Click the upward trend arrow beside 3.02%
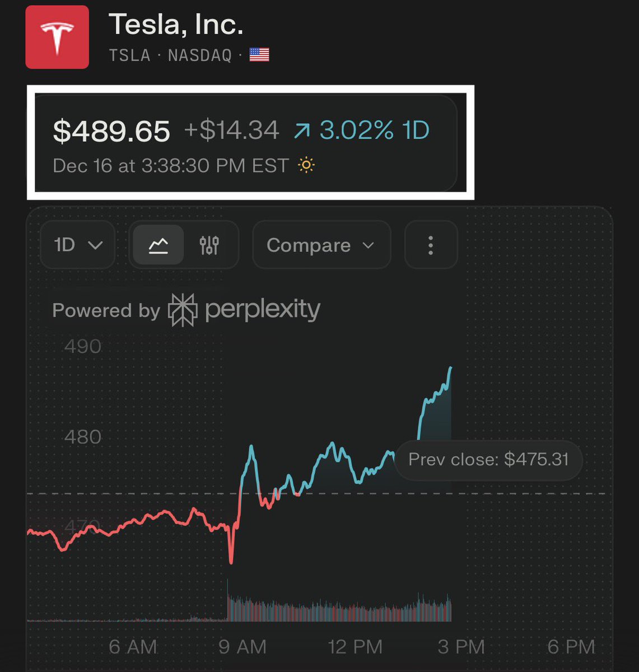The height and width of the screenshot is (672, 639). [302, 131]
